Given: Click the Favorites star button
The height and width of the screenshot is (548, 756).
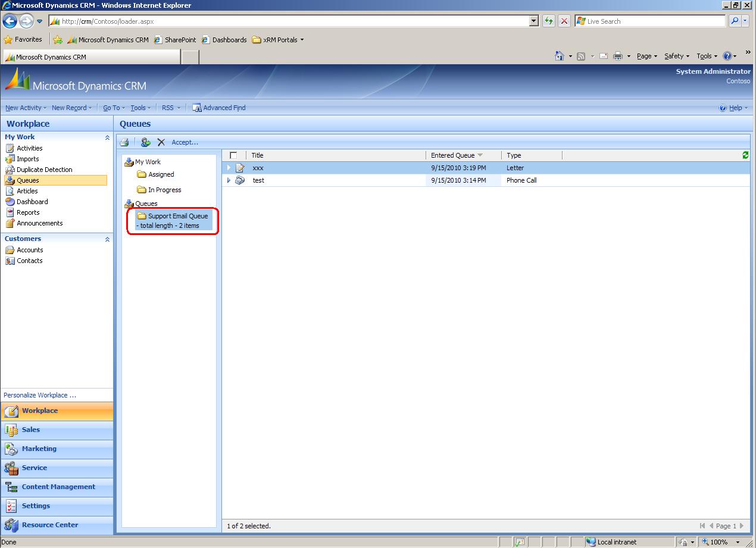Looking at the screenshot, I should [x=23, y=40].
